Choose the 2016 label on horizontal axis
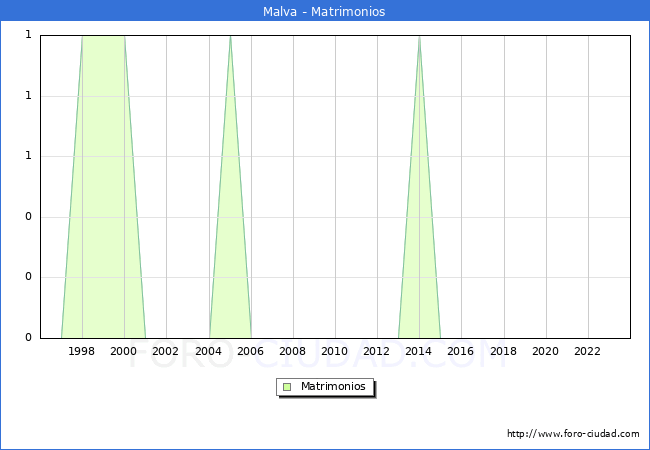The height and width of the screenshot is (450, 650). [x=461, y=351]
